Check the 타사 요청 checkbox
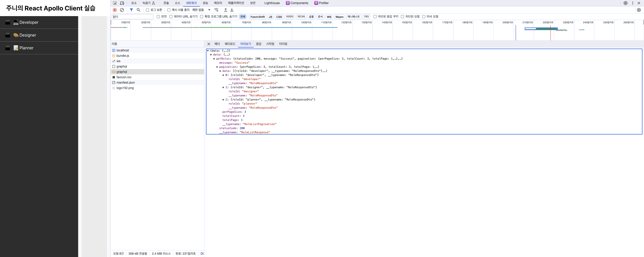The height and width of the screenshot is (257, 644). coord(424,17)
